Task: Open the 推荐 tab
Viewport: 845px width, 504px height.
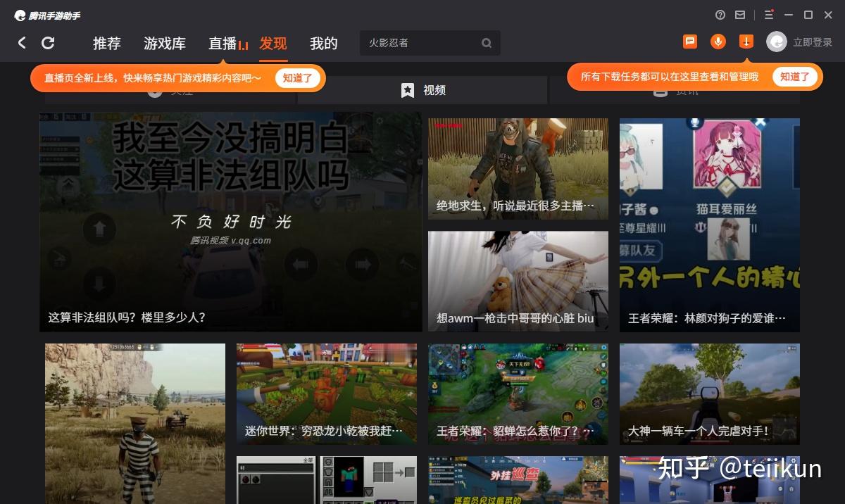Action: pos(107,43)
